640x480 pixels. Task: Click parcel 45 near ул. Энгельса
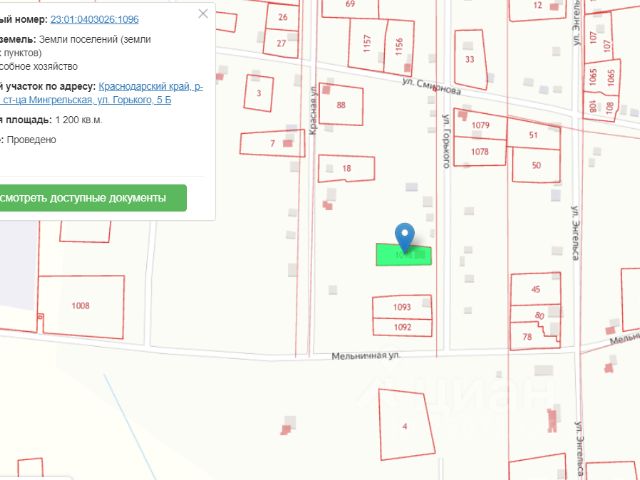pyautogui.click(x=535, y=289)
